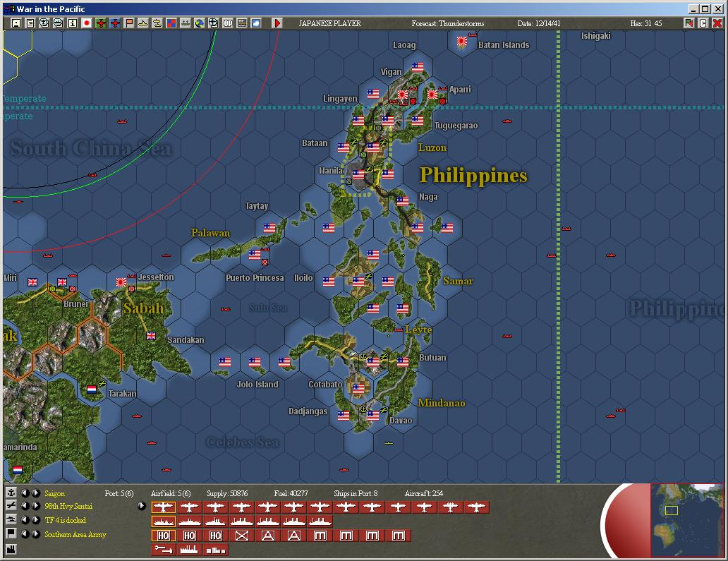Click the letter 'i' information toolbar icon
The height and width of the screenshot is (561, 728).
73,23
